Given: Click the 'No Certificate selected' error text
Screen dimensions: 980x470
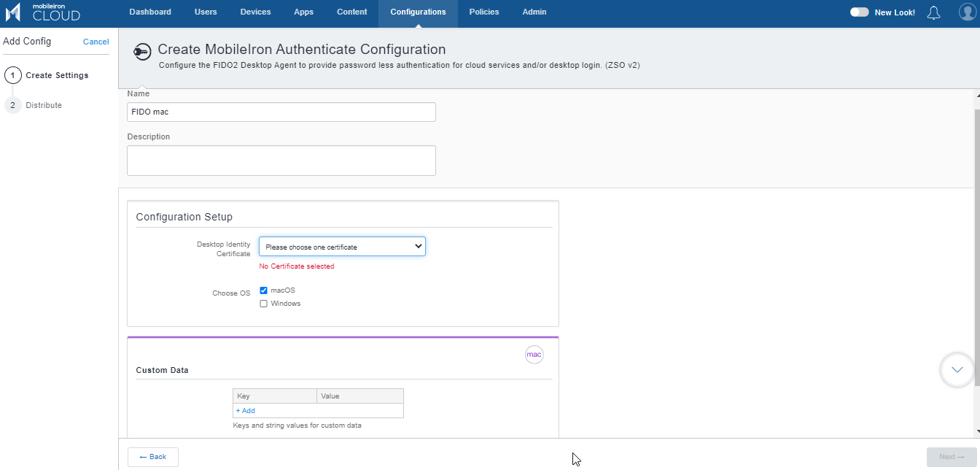Looking at the screenshot, I should [297, 266].
